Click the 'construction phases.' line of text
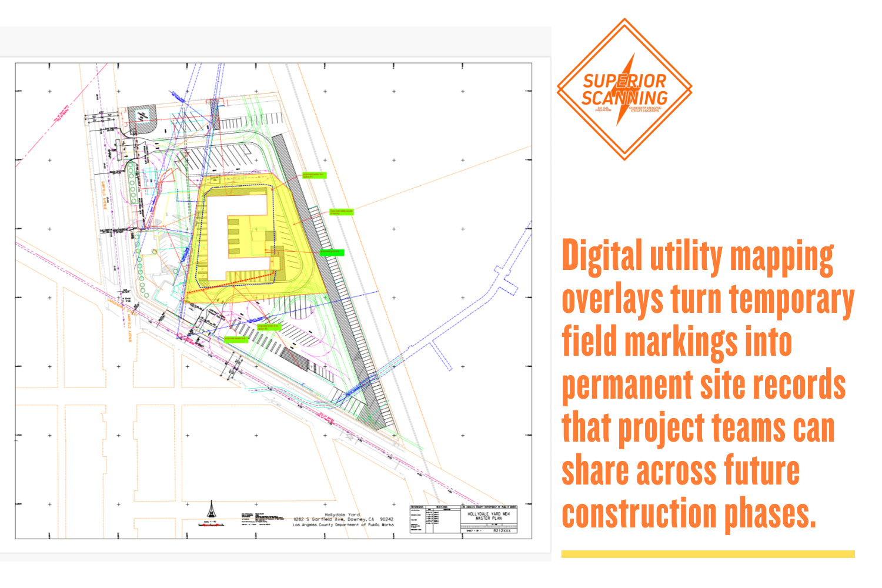 coord(689,513)
